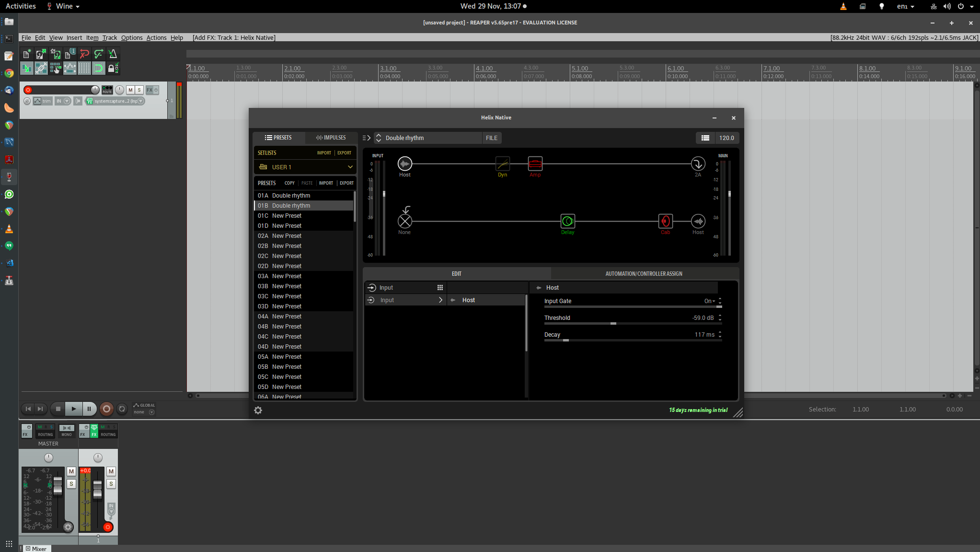
Task: Switch to the IMPULSES tab in Helix Native
Action: click(331, 138)
